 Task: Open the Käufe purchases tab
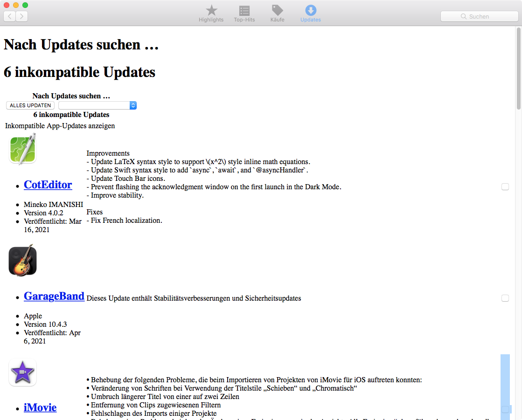point(277,14)
